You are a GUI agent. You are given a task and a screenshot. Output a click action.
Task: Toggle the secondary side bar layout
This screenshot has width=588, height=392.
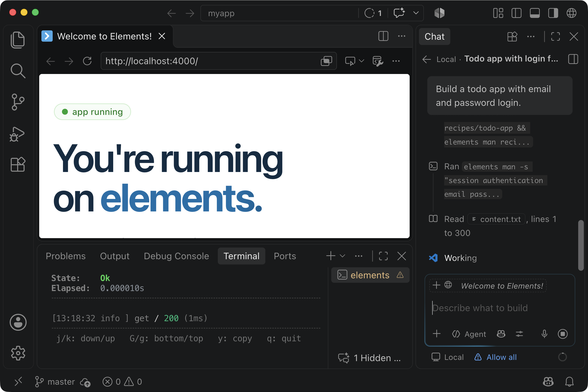(x=553, y=13)
